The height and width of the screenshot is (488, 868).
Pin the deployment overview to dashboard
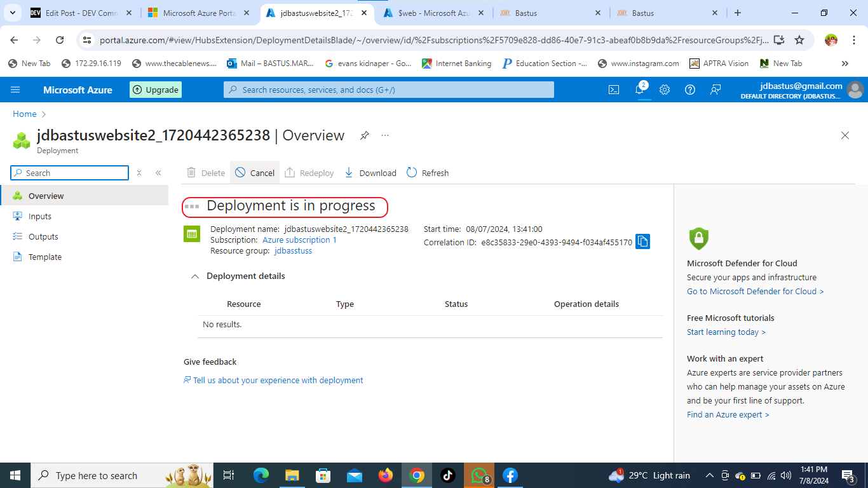click(x=365, y=135)
